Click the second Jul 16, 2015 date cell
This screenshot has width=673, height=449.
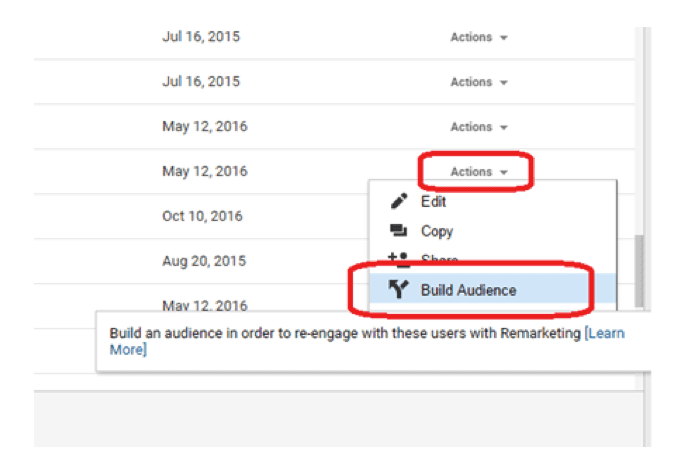(201, 82)
